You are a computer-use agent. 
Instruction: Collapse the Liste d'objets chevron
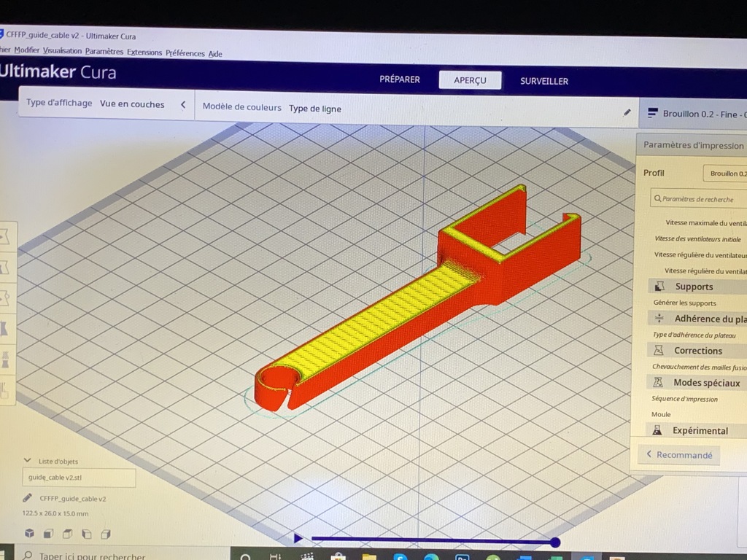[x=27, y=460]
